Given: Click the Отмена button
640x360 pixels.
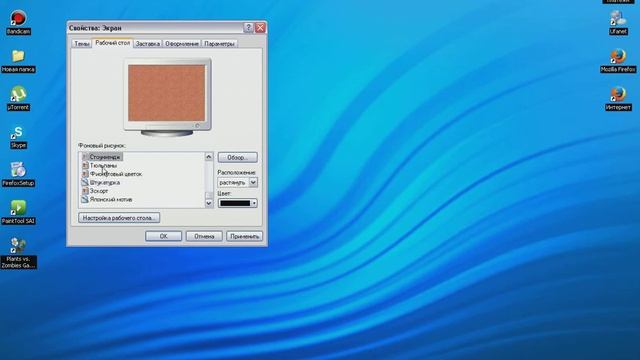Looking at the screenshot, I should [x=204, y=236].
